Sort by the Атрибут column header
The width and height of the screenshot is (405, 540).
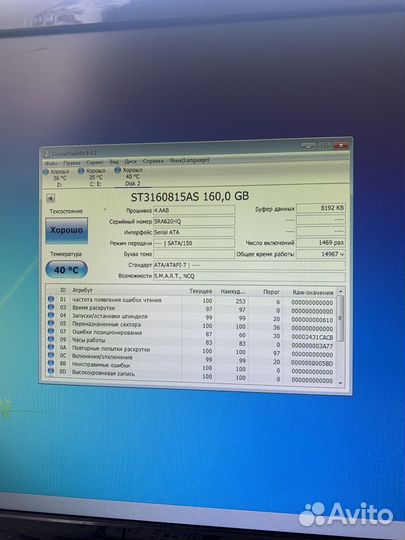(x=82, y=291)
